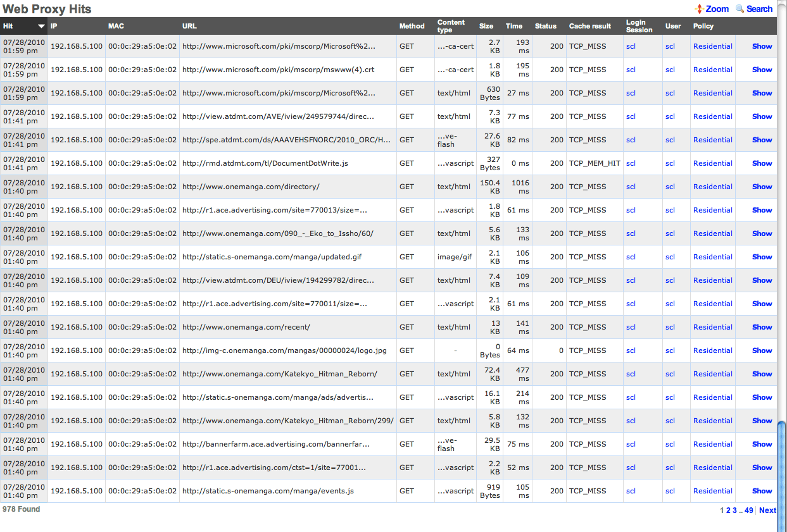Open scl login session for onemanga directory row
The image size is (787, 532).
pyautogui.click(x=631, y=187)
